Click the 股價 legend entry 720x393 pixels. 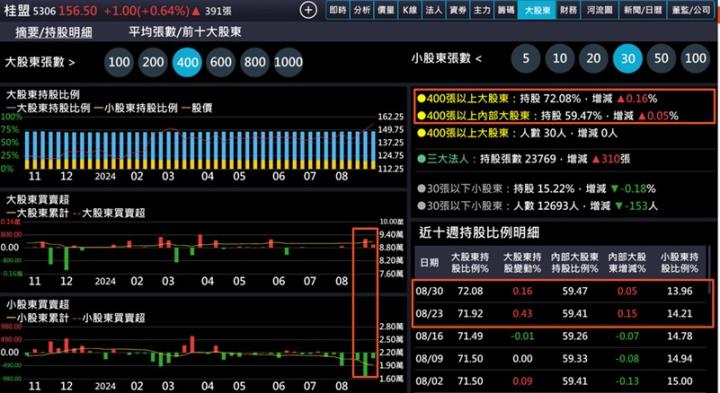click(x=197, y=108)
